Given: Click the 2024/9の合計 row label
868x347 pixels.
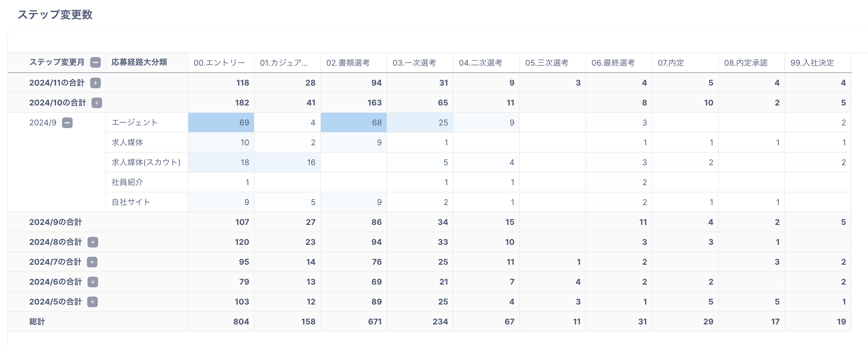Looking at the screenshot, I should pos(56,222).
